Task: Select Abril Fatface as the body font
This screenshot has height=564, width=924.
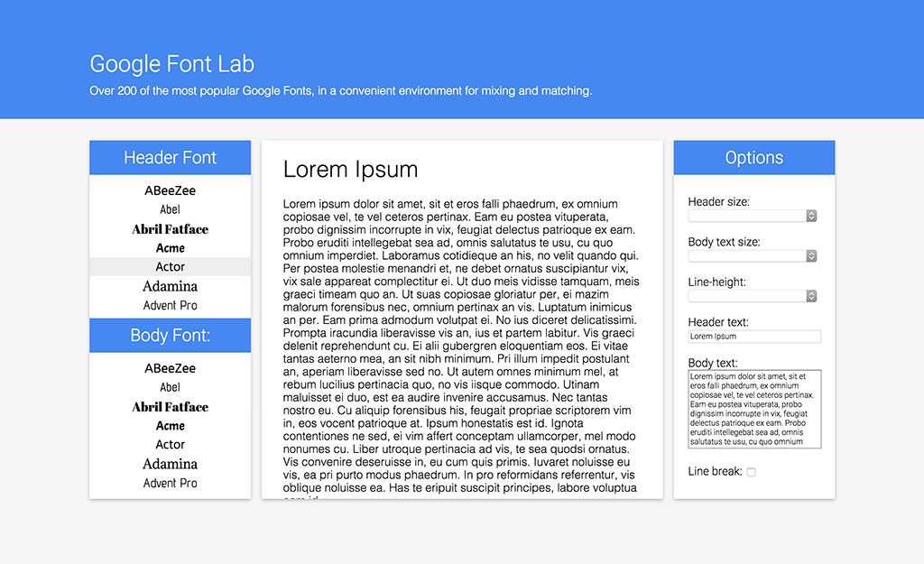Action: [x=170, y=406]
